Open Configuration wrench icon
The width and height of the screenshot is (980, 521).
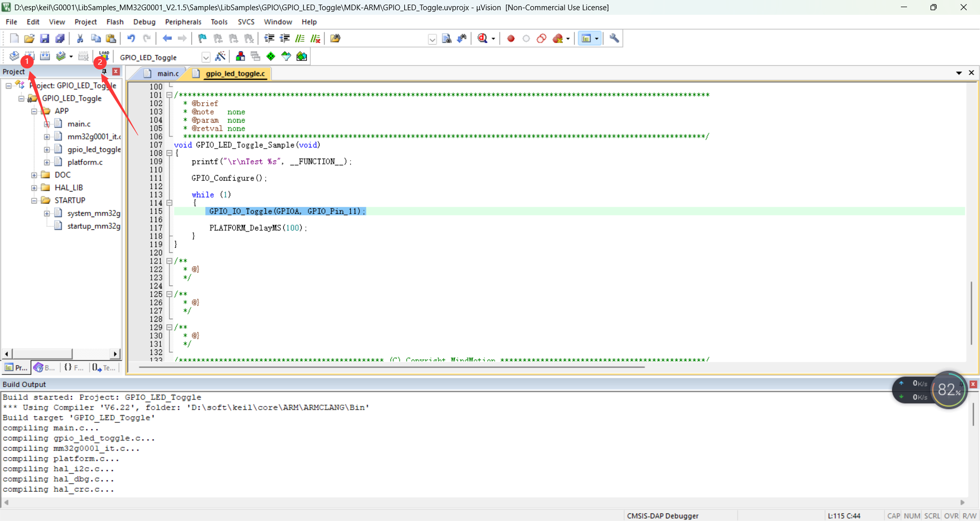(x=614, y=38)
